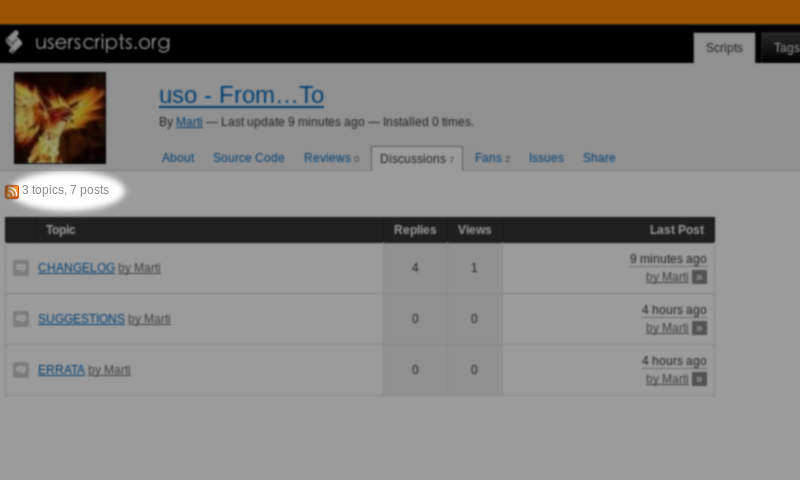
Task: Click the Views column header
Action: click(x=474, y=230)
